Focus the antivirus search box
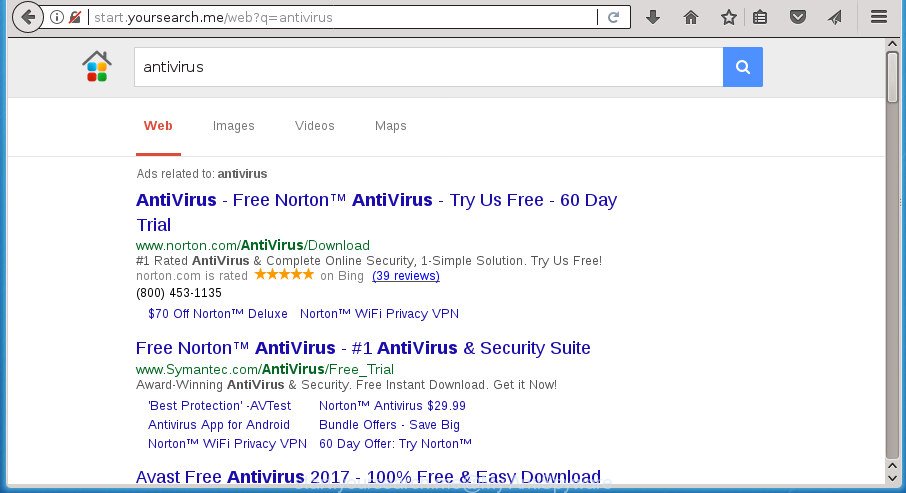The height and width of the screenshot is (493, 906). 429,67
